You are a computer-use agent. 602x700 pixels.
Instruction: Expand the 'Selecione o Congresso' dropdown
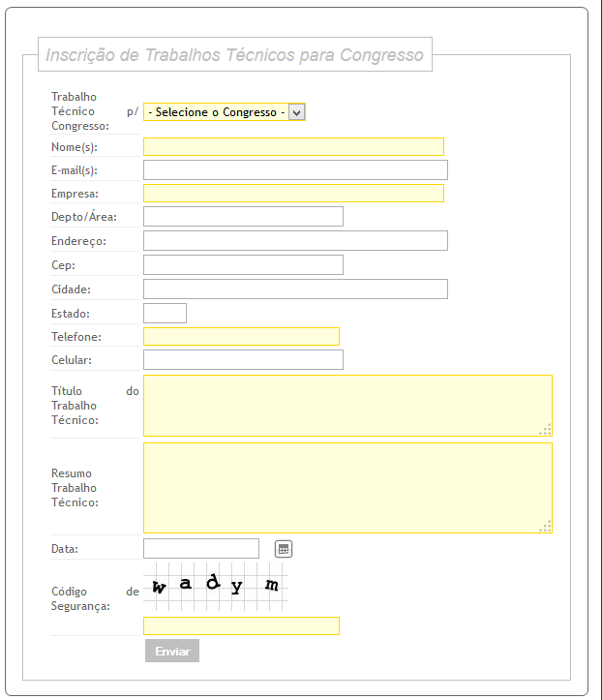[225, 112]
